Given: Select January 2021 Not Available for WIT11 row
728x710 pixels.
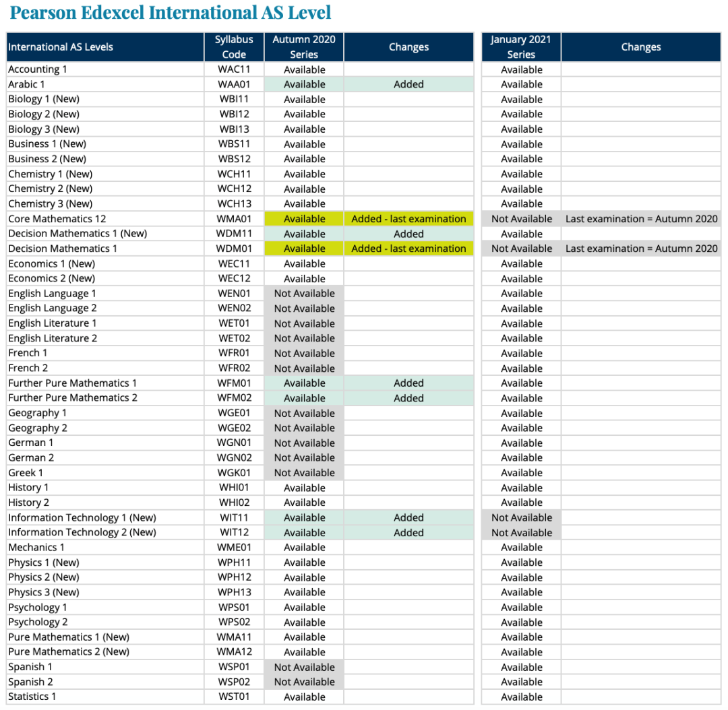Looking at the screenshot, I should [521, 517].
